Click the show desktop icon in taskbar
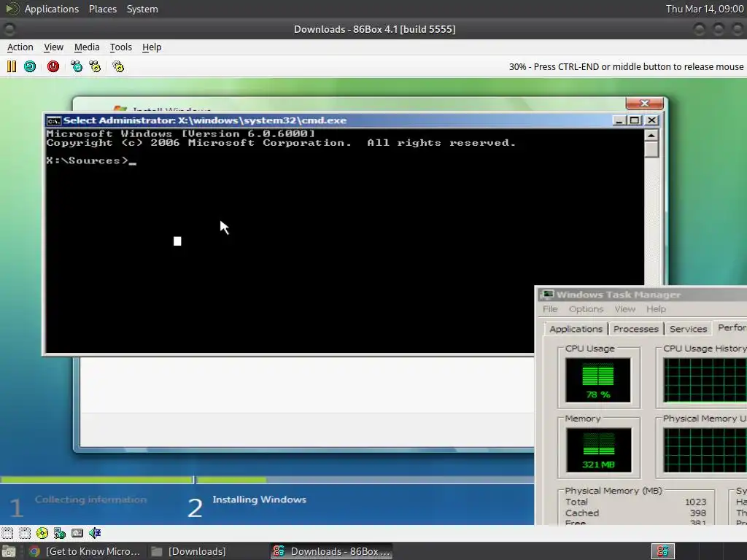The image size is (747, 560). 9,551
